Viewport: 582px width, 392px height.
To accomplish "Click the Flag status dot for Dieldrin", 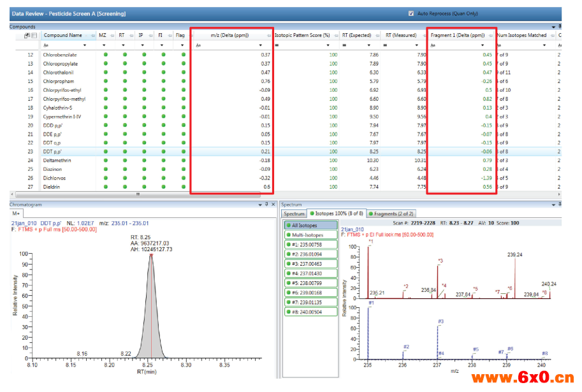I will click(x=184, y=187).
